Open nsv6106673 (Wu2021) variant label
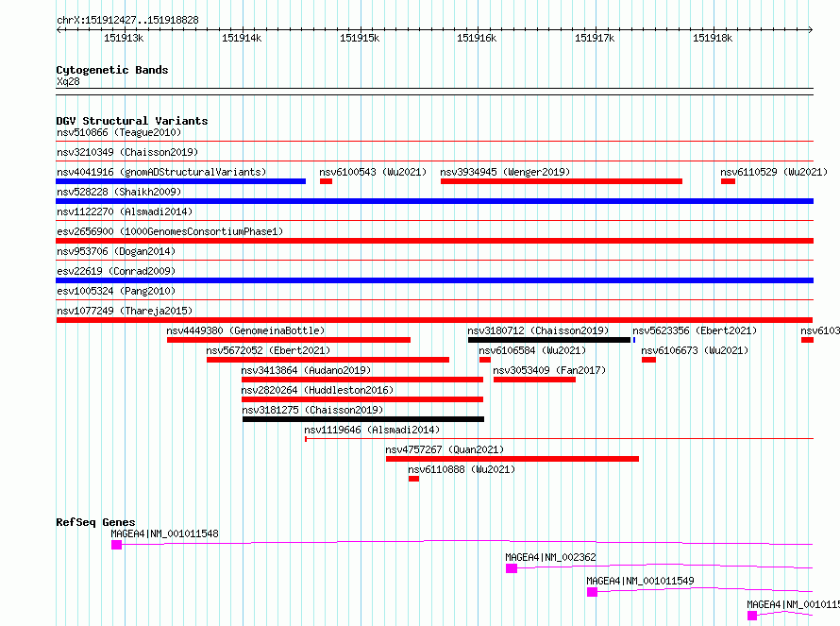Viewport: 840px width, 626px height. [695, 350]
